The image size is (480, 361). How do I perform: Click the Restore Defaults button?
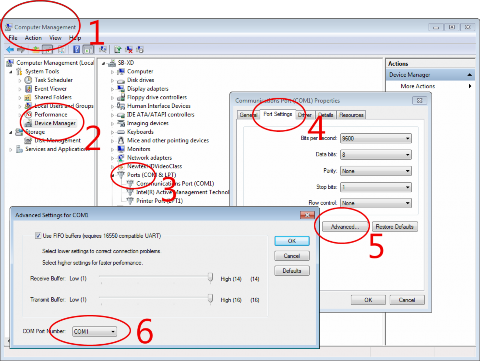(395, 227)
